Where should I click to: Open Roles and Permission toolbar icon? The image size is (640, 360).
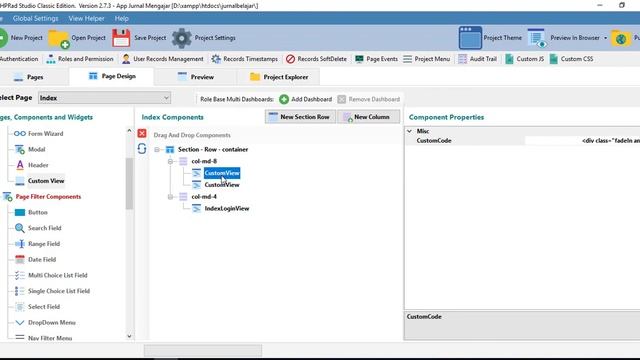[x=51, y=59]
